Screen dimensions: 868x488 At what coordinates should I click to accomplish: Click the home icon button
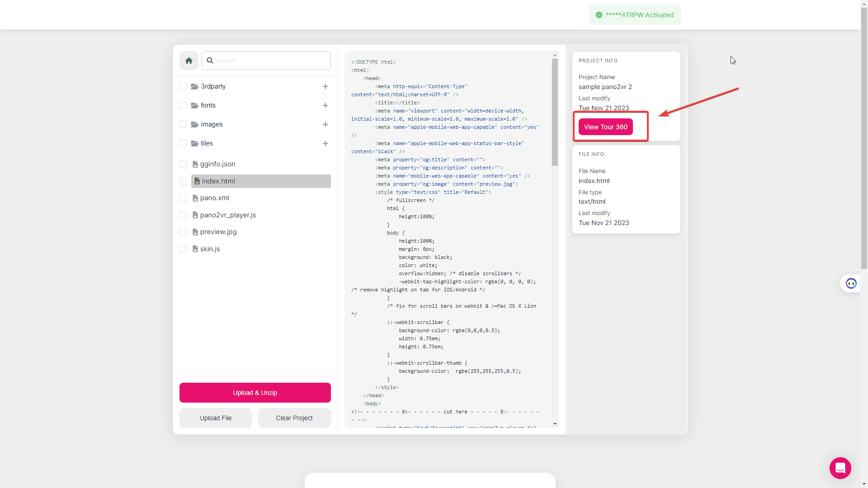(189, 61)
